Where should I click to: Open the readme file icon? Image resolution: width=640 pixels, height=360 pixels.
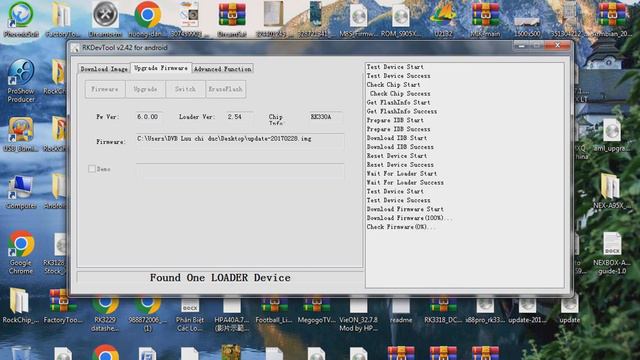401,310
